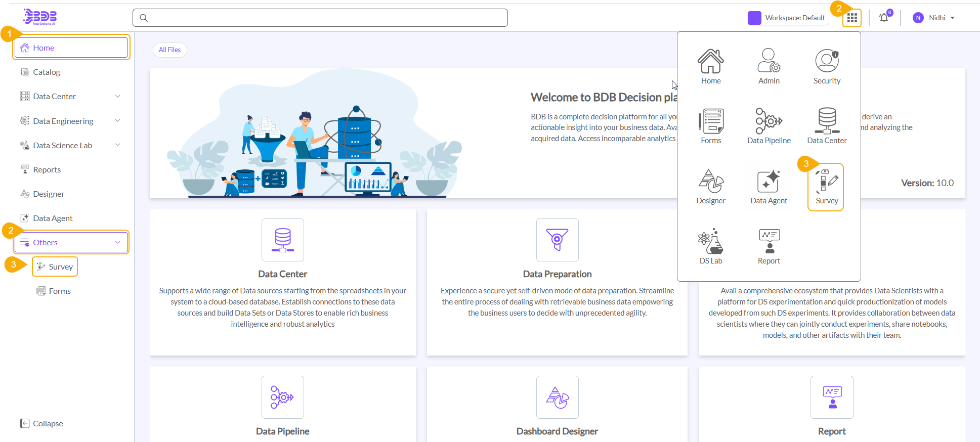Open the Nidhi user dropdown

pos(935,18)
